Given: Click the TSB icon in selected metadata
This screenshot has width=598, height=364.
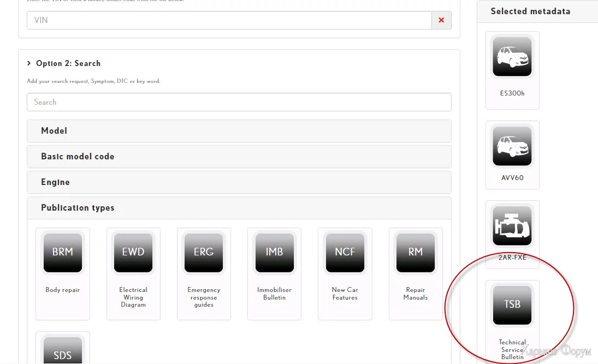Looking at the screenshot, I should coord(512,305).
